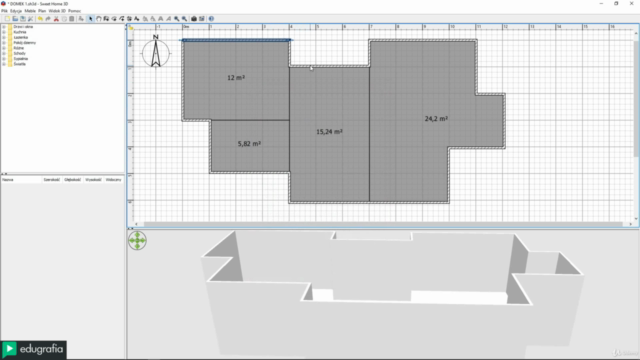Click the Copy toolbar icon
This screenshot has width=640, height=360.
64,19
